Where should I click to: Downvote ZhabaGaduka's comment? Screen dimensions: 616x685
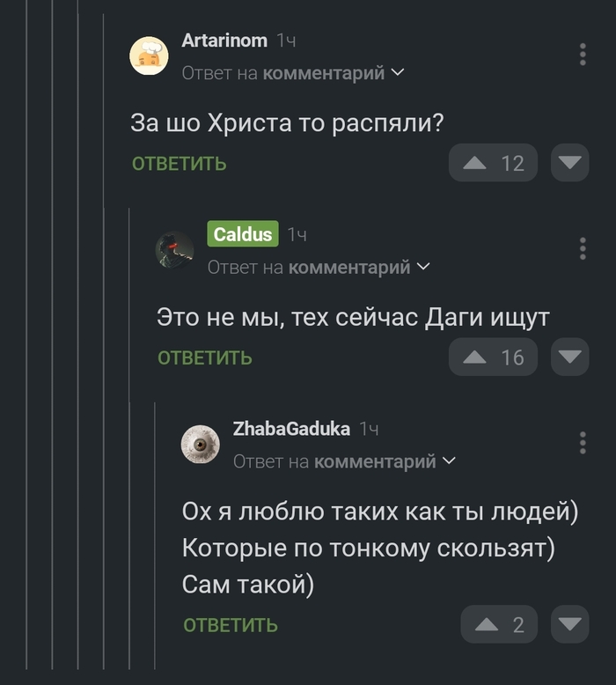(570, 625)
